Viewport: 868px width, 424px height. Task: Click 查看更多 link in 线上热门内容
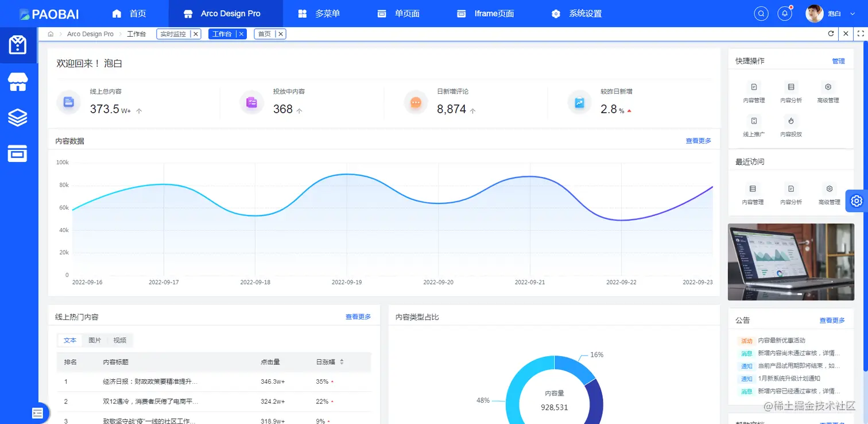(358, 317)
